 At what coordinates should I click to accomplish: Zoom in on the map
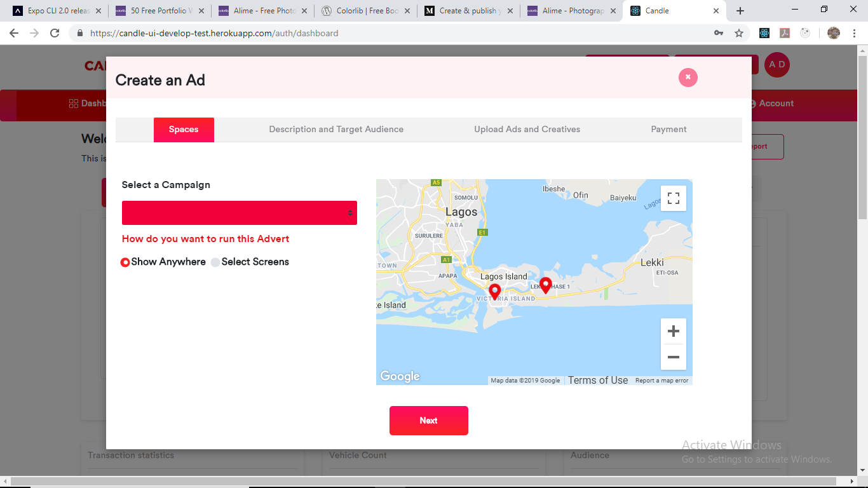[x=673, y=331]
